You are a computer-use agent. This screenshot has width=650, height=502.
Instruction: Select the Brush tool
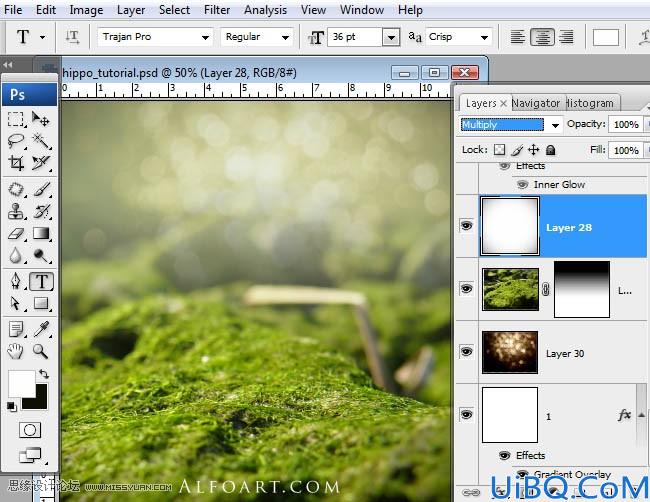[x=41, y=190]
